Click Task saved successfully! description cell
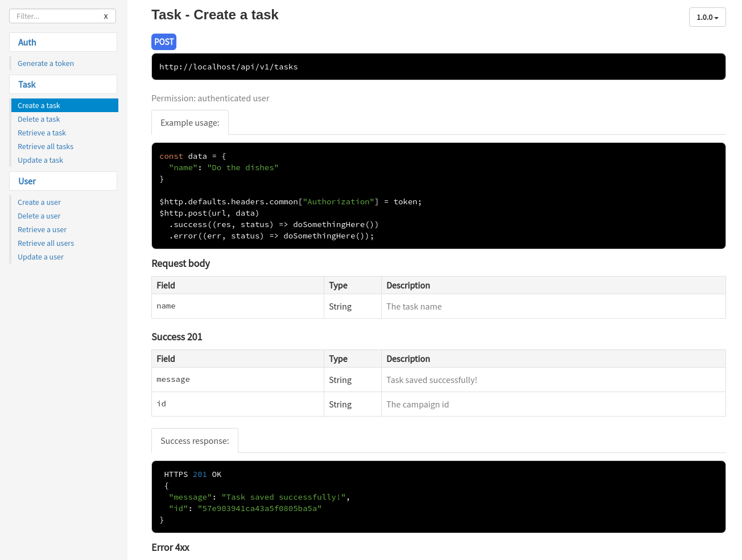This screenshot has width=742, height=560. click(x=553, y=380)
